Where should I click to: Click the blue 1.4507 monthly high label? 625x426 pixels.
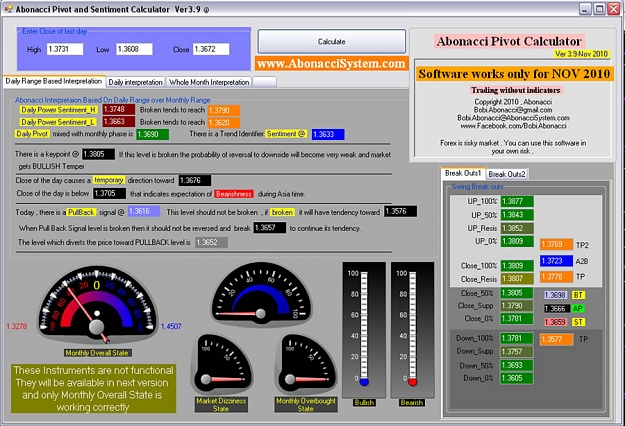tap(171, 326)
